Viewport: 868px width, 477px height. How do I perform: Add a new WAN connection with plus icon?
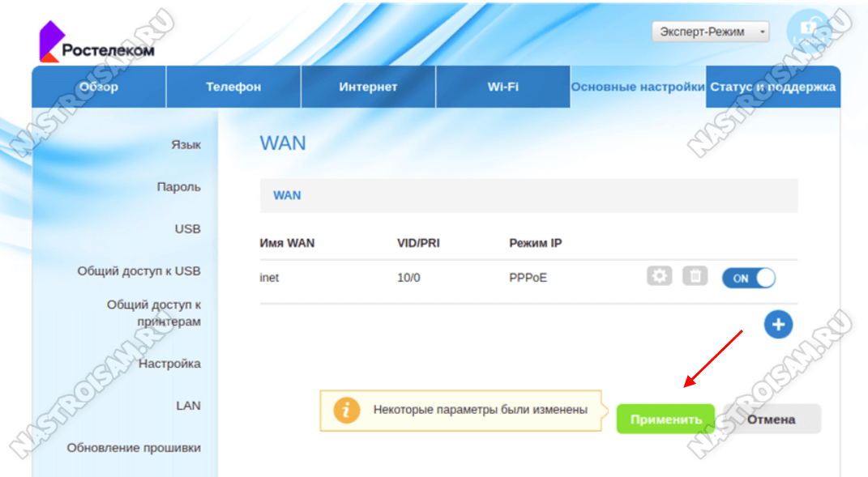[x=778, y=325]
